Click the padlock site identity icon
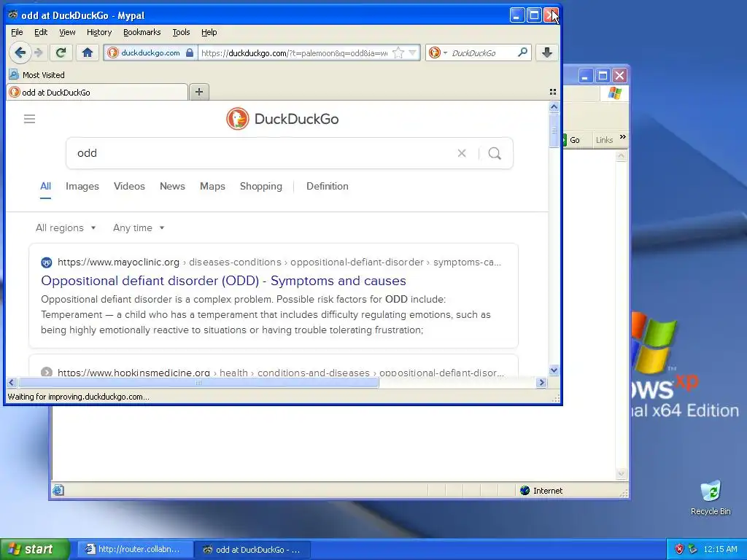This screenshot has height=560, width=747. click(190, 52)
